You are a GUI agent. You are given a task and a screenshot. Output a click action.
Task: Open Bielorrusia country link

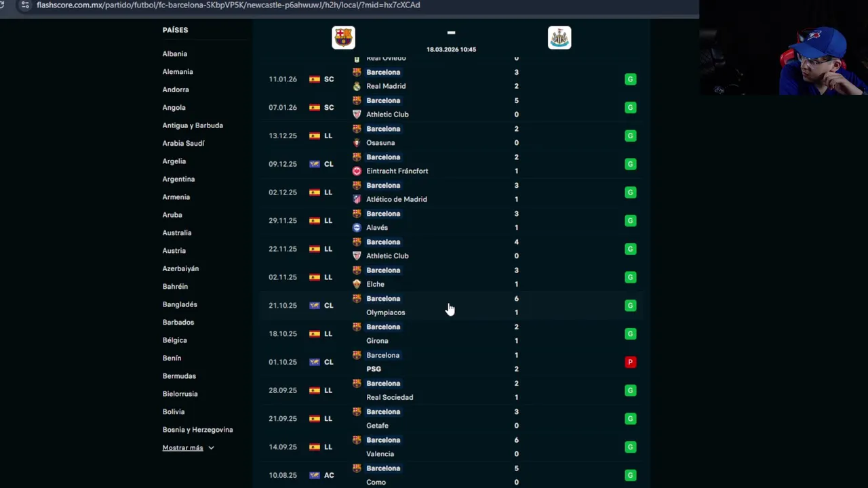pyautogui.click(x=180, y=394)
